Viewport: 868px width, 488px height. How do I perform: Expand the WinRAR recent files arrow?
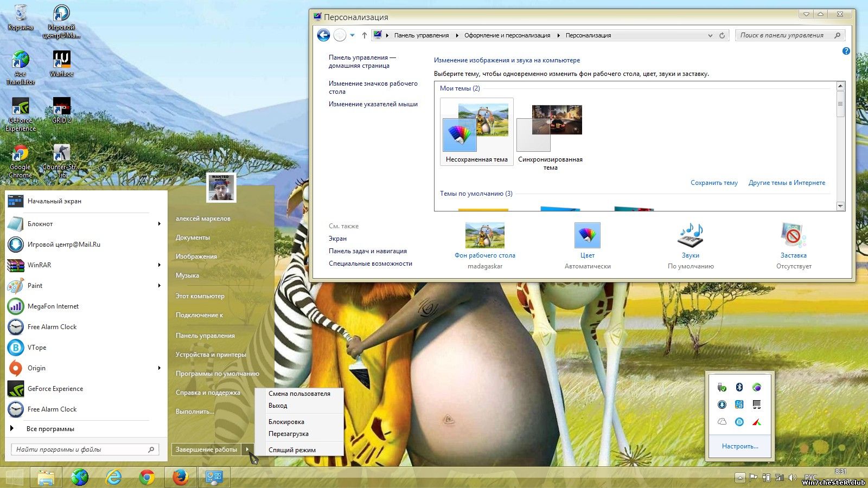pyautogui.click(x=159, y=265)
